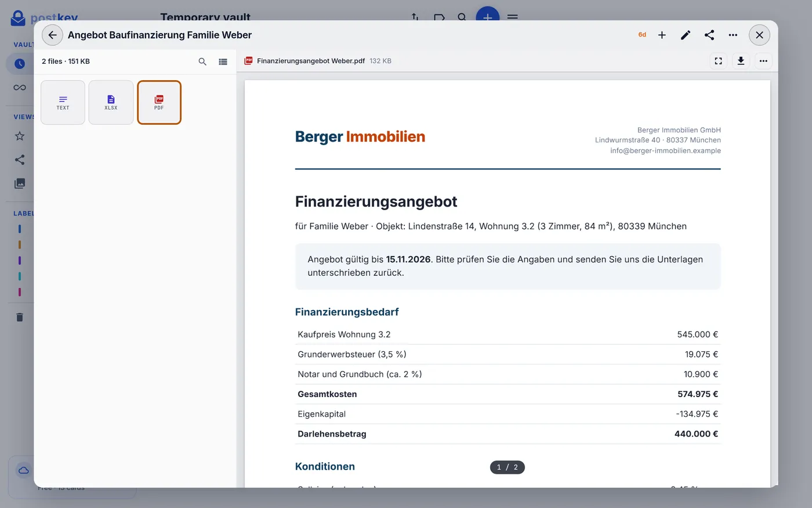The width and height of the screenshot is (812, 508).
Task: Click the Gesamtkosten 574.975 € value
Action: pos(698,394)
